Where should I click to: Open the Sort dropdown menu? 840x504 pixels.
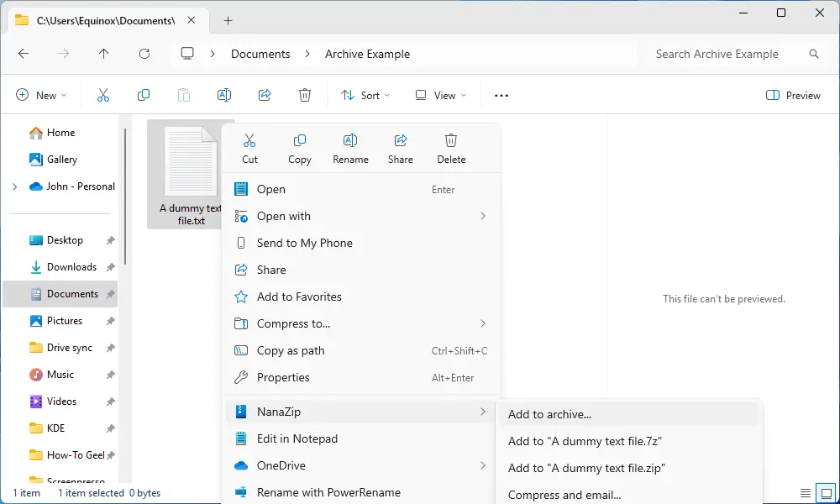[365, 95]
